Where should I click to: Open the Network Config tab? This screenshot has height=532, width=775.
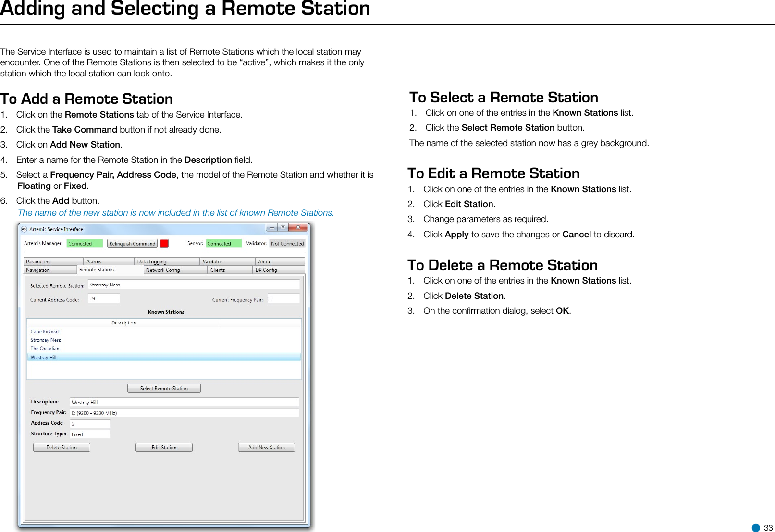pos(175,270)
